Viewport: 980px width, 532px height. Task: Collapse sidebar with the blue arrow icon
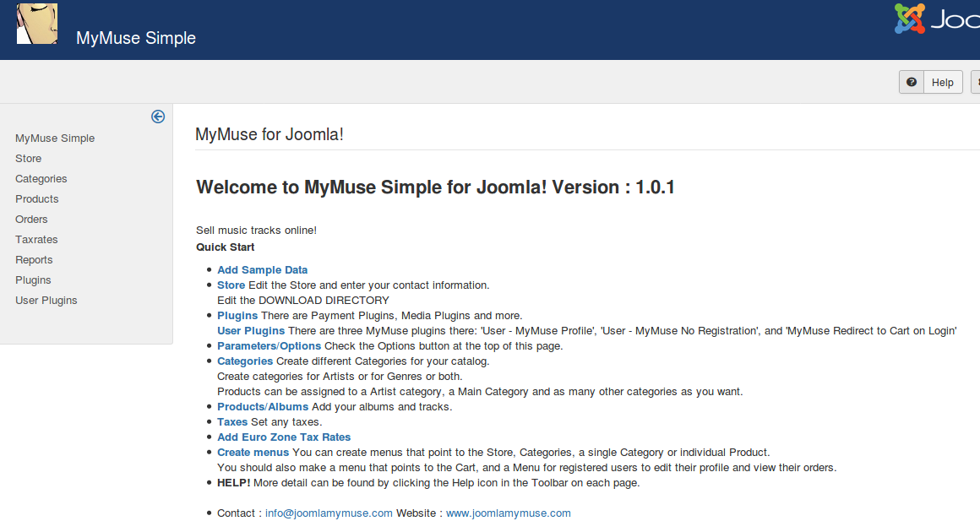[158, 117]
